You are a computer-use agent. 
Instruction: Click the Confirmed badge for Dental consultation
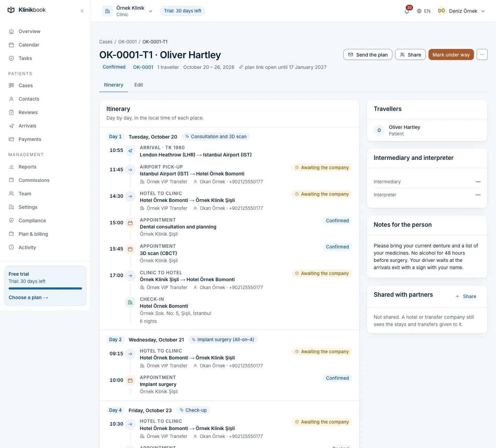pos(338,221)
